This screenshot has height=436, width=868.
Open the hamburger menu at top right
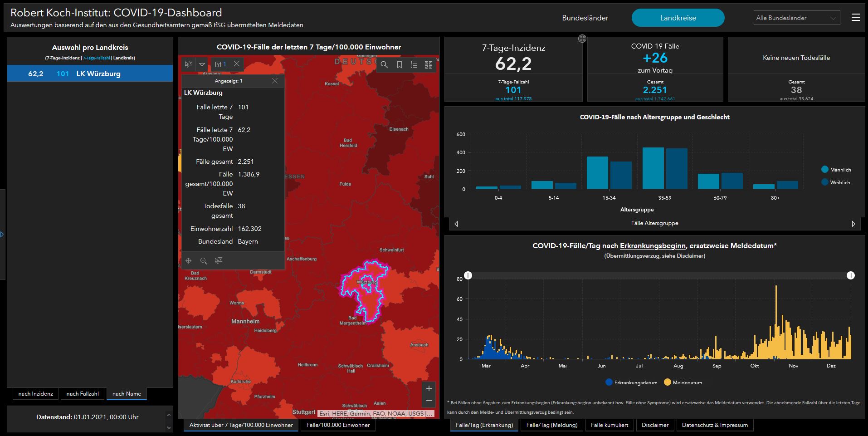855,18
